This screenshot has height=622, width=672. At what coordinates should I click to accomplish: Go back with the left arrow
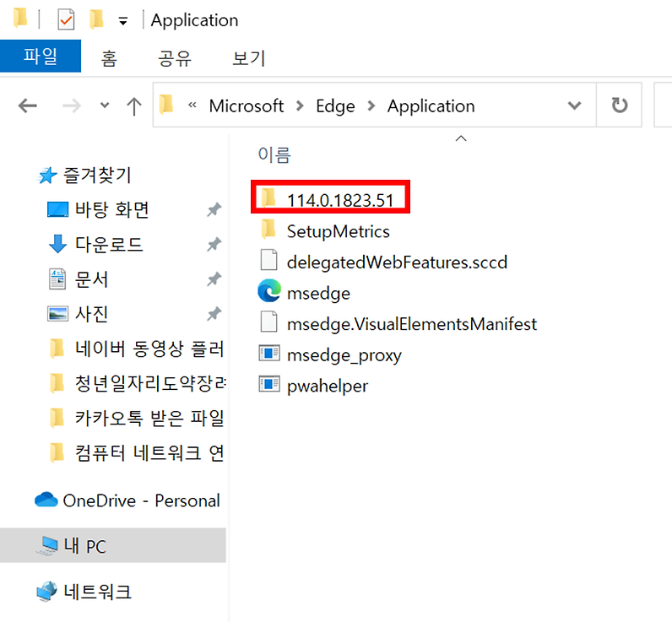coord(27,105)
